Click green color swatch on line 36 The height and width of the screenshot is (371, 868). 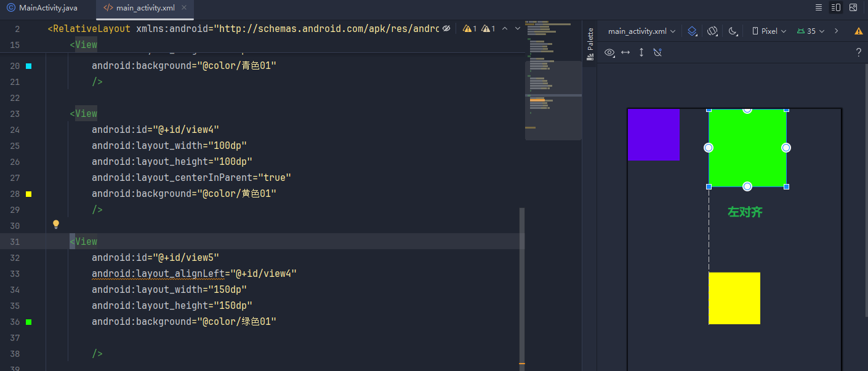(28, 322)
